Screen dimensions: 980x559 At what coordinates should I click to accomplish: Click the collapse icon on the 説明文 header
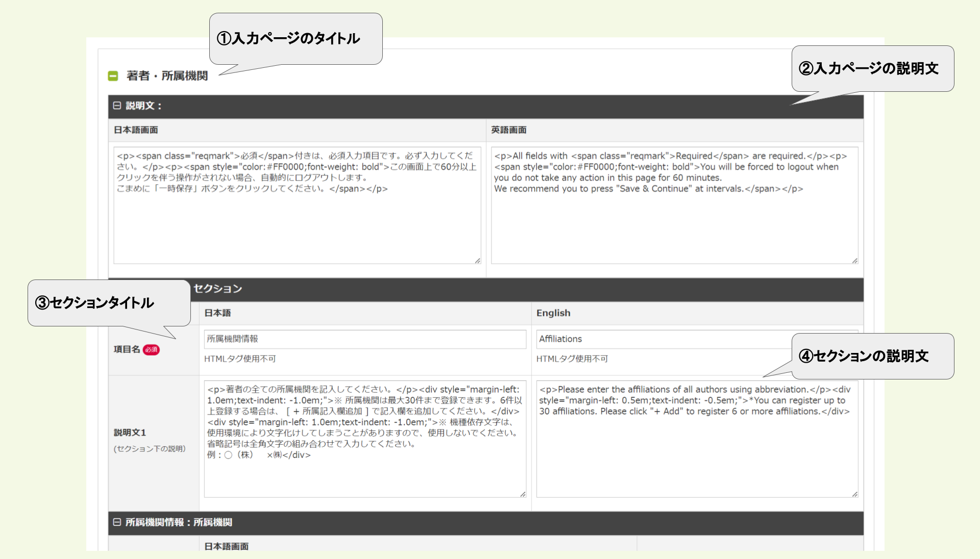[x=117, y=106]
